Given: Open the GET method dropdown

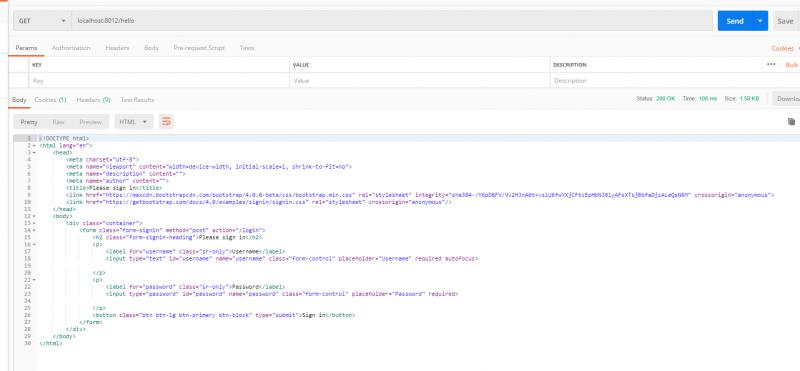Looking at the screenshot, I should [42, 21].
